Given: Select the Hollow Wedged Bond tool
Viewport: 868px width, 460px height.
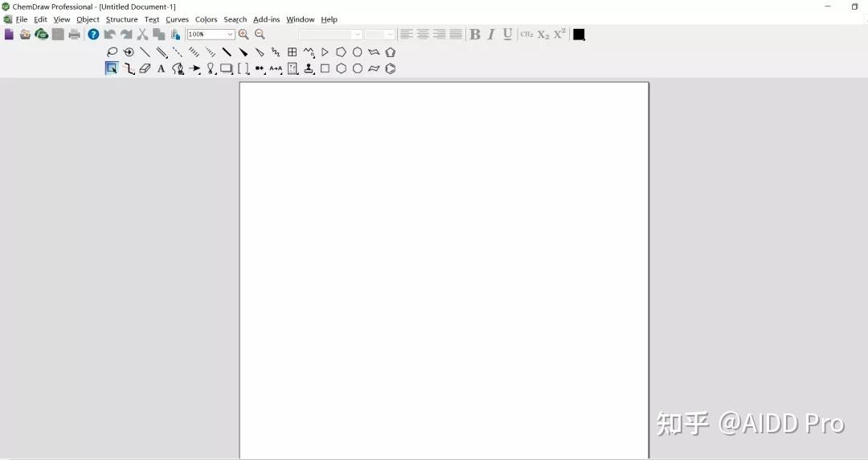Looking at the screenshot, I should click(x=259, y=52).
